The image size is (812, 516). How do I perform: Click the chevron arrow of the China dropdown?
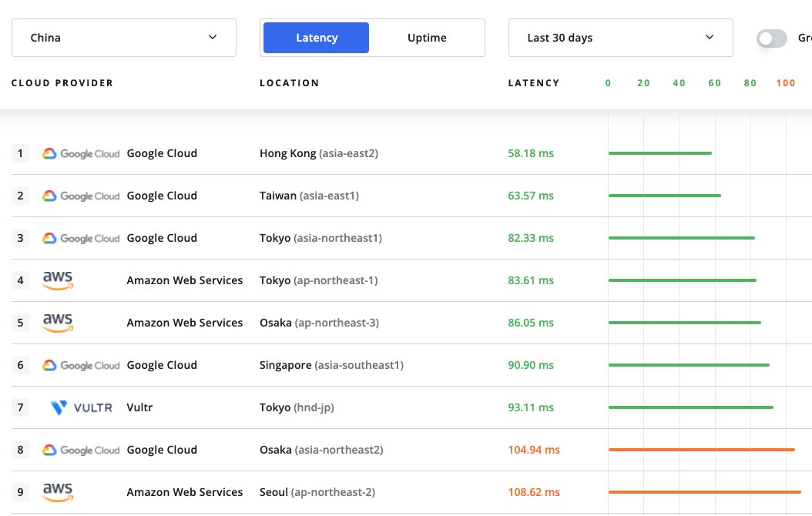213,37
